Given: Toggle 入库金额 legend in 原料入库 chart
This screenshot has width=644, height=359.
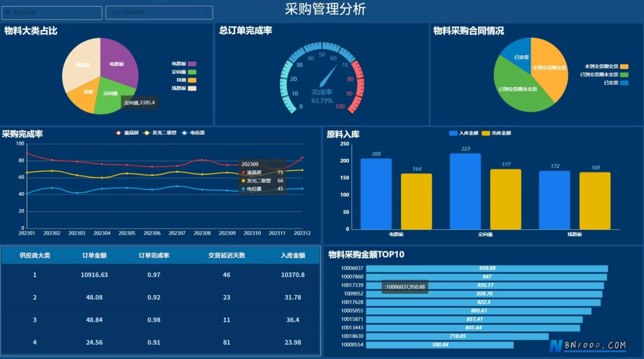Looking at the screenshot, I should tap(464, 133).
